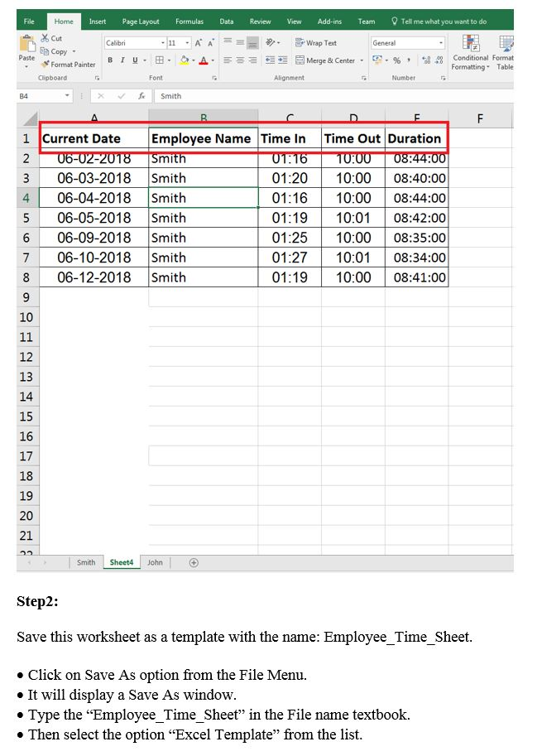Add a new sheet with plus button

tap(194, 563)
